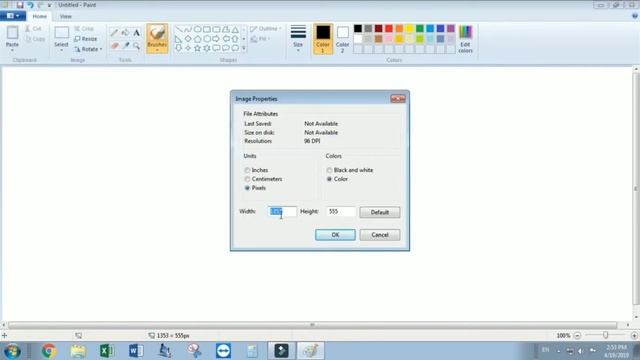Image resolution: width=640 pixels, height=360 pixels.
Task: Click the Cut command
Action: [33, 29]
